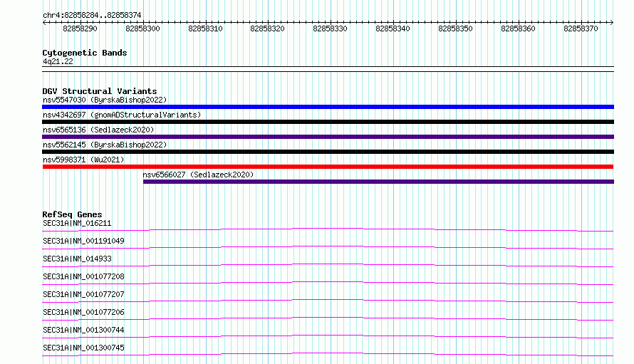Image resolution: width=634 pixels, height=364 pixels.
Task: Click the left arrow end of the ruler
Action: (44, 23)
